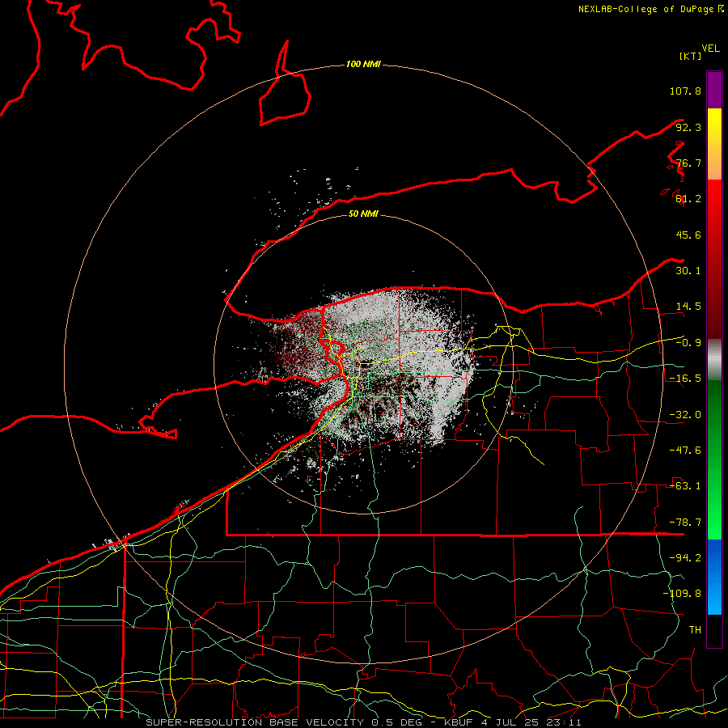Click the -78.7 legend value
The width and height of the screenshot is (728, 728).
tap(685, 523)
